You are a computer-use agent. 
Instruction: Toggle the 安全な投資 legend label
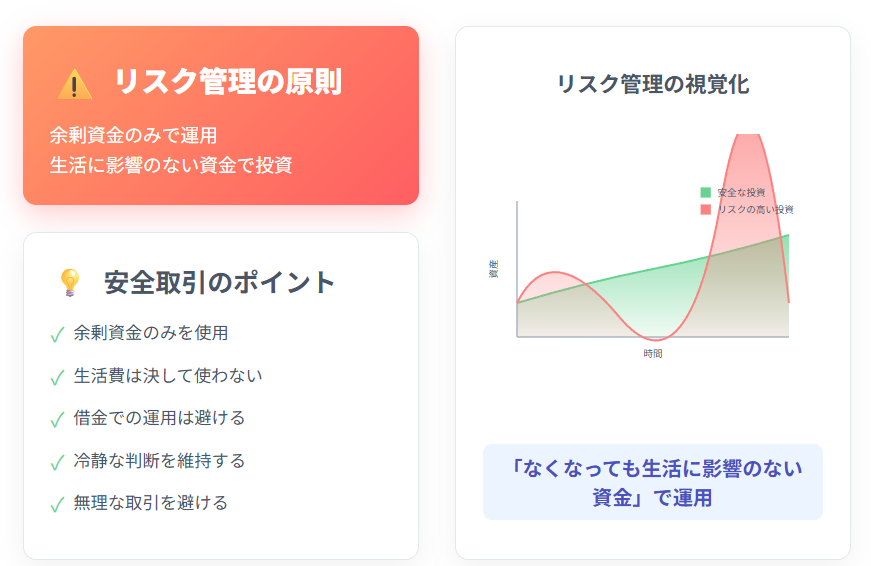[741, 193]
